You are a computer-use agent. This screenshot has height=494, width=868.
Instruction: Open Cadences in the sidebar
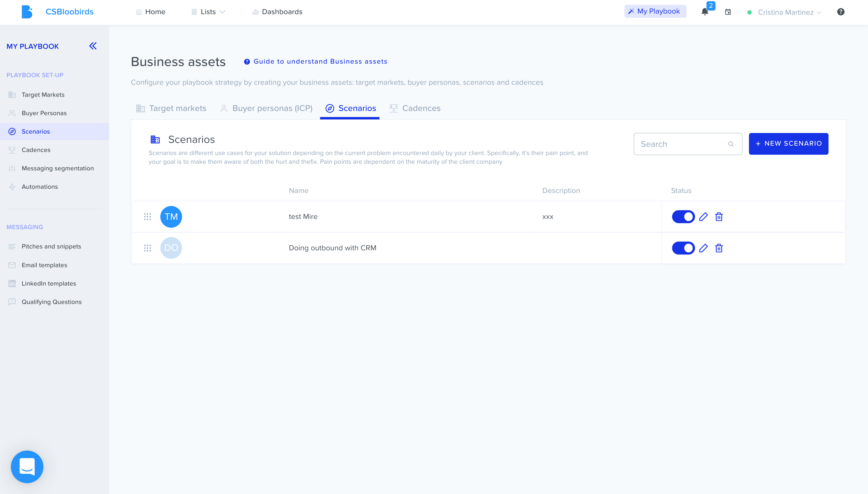(54, 150)
